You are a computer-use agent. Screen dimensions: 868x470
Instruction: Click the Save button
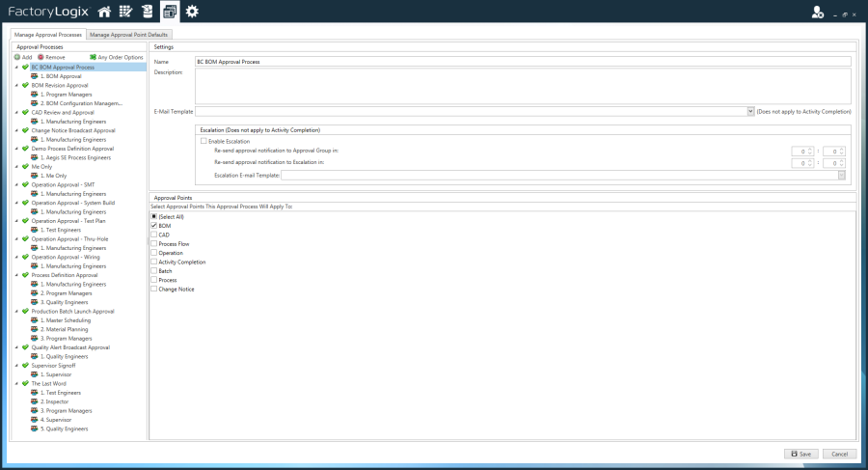point(800,454)
